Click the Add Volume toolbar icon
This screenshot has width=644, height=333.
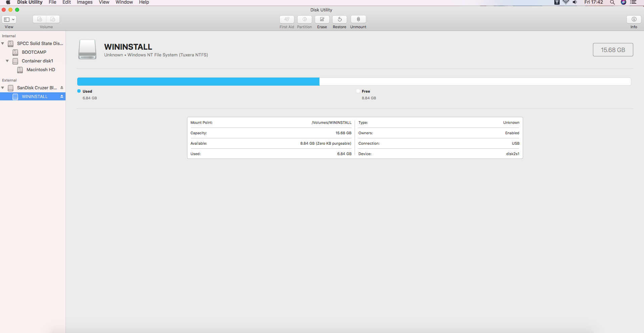click(40, 19)
